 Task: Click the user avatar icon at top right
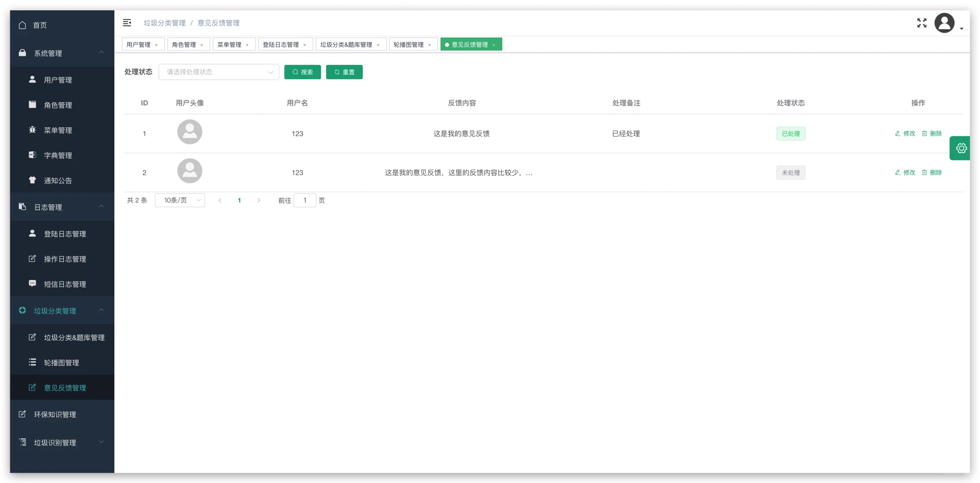click(944, 23)
